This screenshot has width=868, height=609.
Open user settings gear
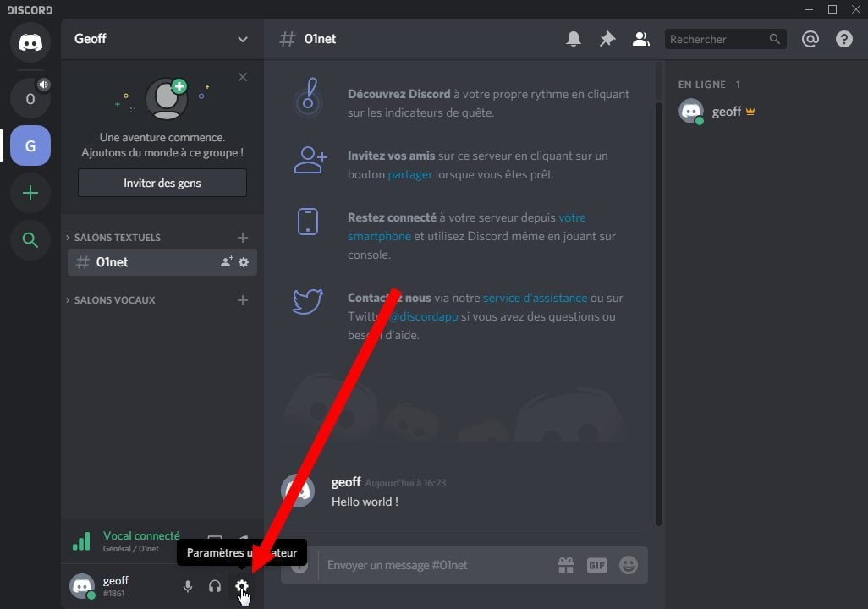[x=242, y=586]
